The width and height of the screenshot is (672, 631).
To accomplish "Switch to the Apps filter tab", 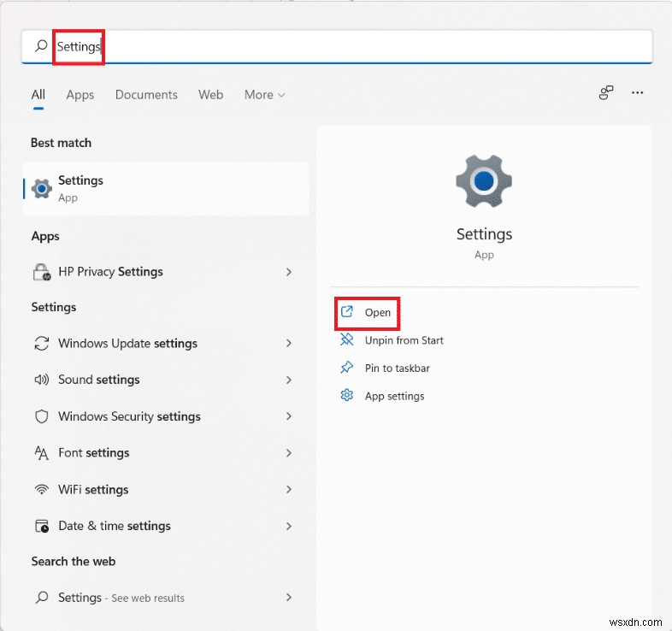I will (x=80, y=95).
